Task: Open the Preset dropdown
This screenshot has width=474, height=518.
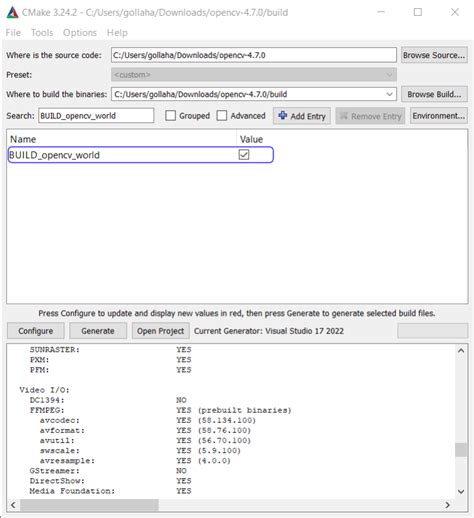Action: 254,75
